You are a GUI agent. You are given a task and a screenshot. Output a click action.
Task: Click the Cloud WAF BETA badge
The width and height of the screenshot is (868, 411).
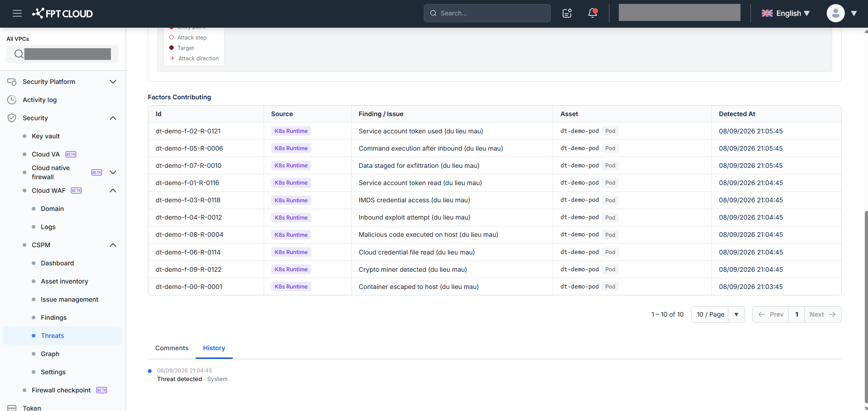(76, 191)
